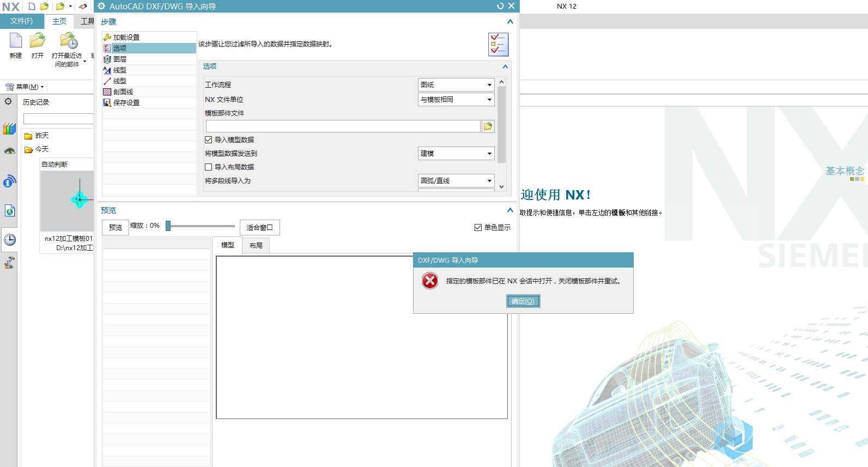
Task: Switch to the 模型 preview tab
Action: click(x=228, y=245)
